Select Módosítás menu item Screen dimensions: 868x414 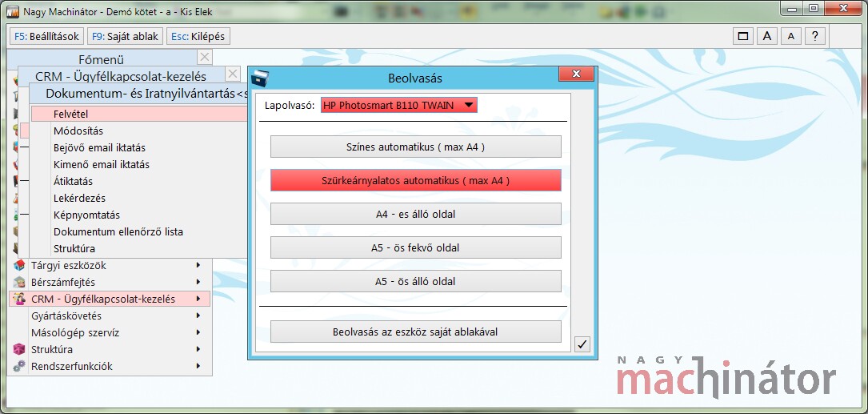(139, 131)
